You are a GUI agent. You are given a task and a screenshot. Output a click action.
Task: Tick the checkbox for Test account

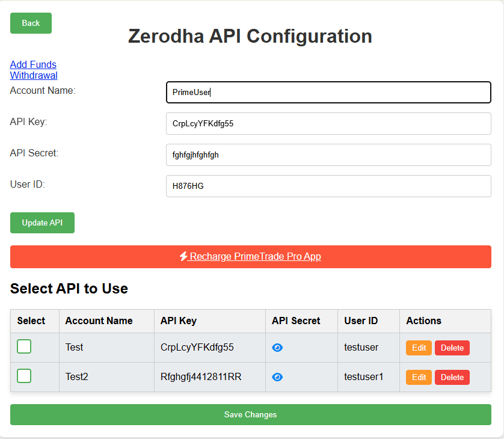24,346
